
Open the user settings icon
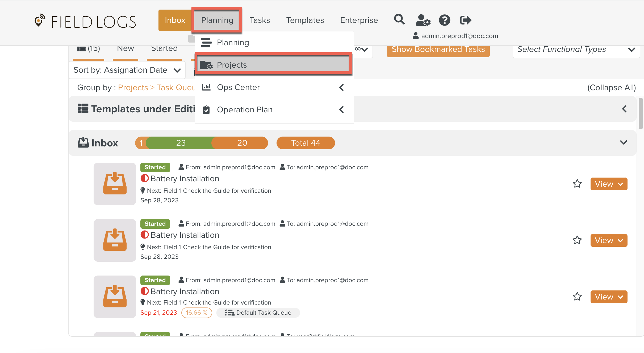(x=423, y=20)
